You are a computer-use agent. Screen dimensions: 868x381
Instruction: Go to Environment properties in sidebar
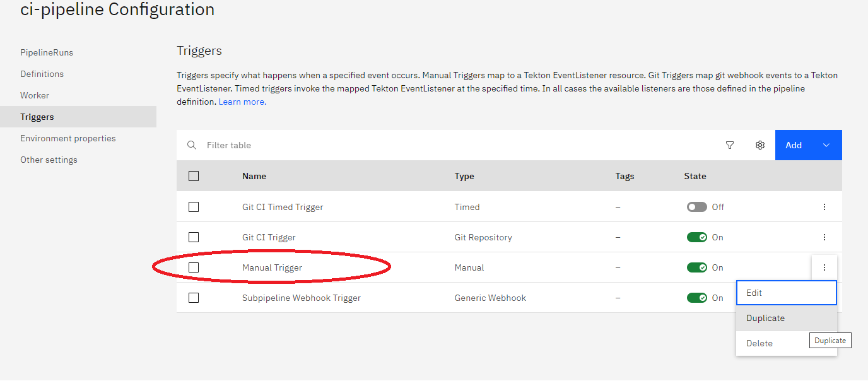click(x=68, y=138)
